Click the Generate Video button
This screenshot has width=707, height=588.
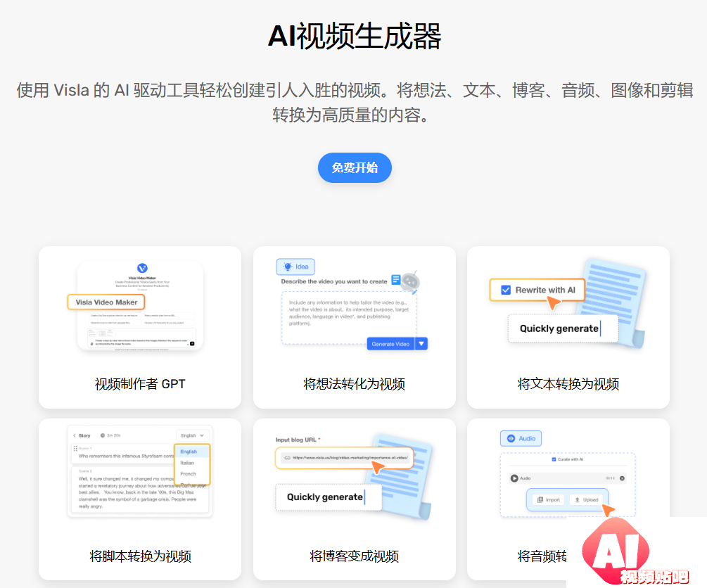[x=390, y=344]
